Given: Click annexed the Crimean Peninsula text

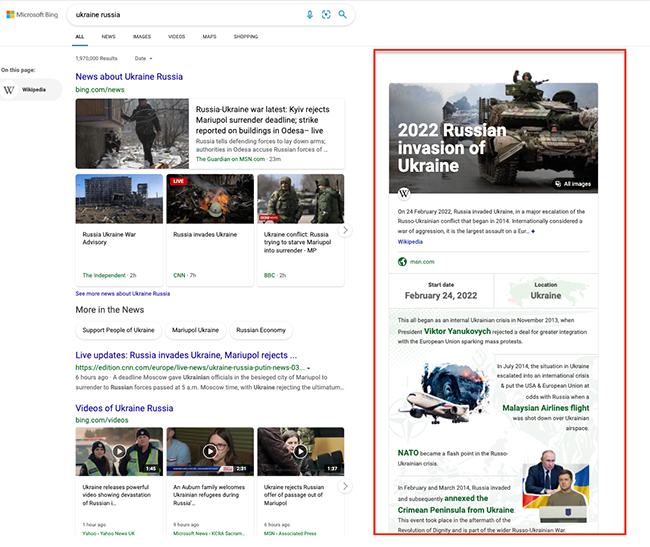Looking at the screenshot, I should pyautogui.click(x=456, y=504).
